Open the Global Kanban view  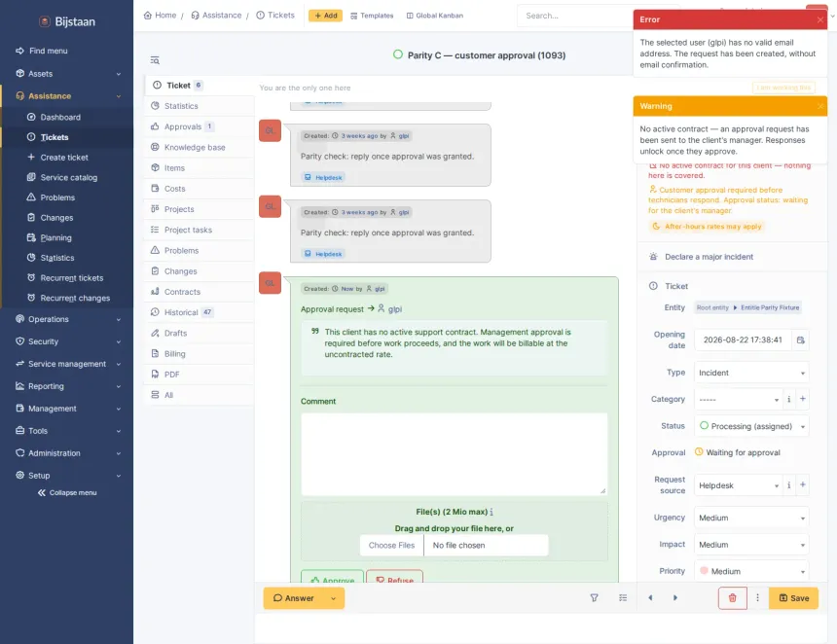click(x=434, y=16)
